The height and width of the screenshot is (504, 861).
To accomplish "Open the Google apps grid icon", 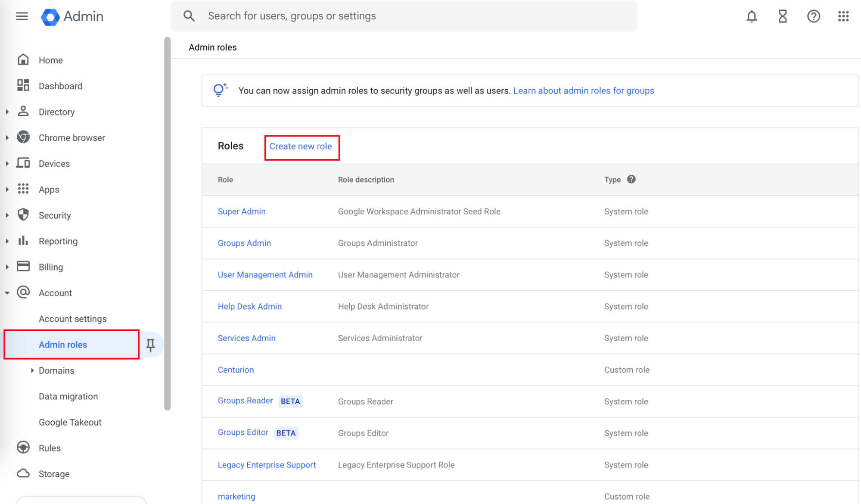I will pos(843,16).
